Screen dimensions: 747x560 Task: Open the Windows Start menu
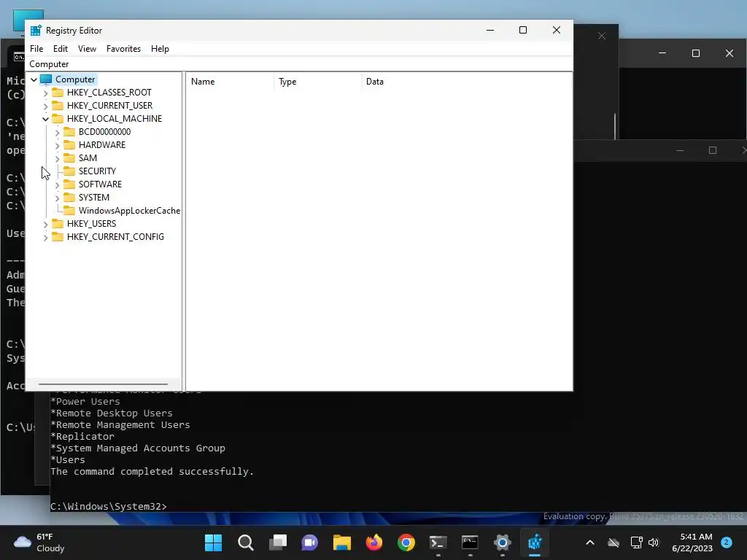point(214,542)
